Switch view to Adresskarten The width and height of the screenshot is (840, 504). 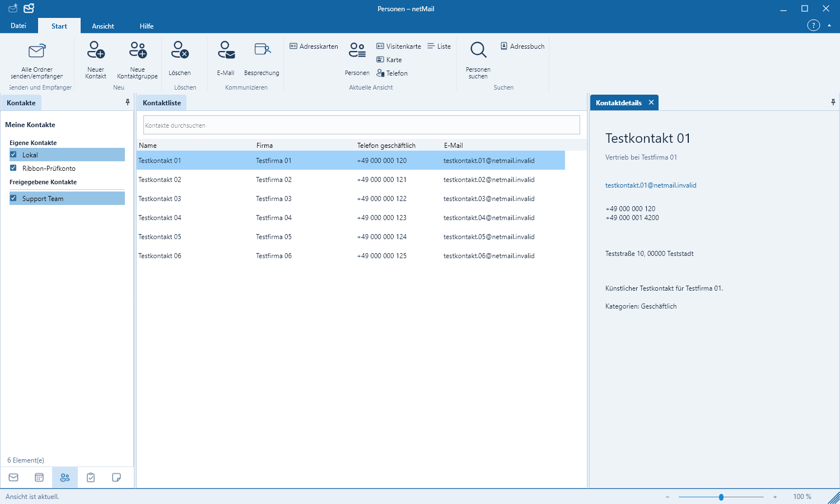[314, 46]
